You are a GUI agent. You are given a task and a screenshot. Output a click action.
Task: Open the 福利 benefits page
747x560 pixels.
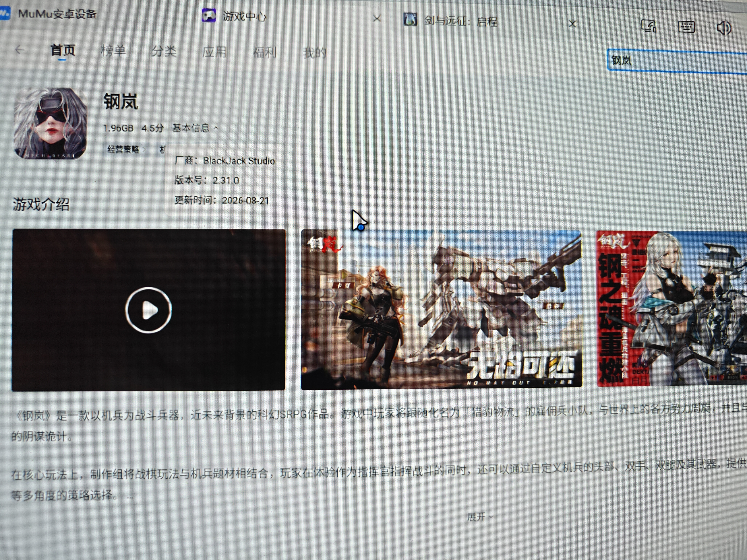(264, 53)
